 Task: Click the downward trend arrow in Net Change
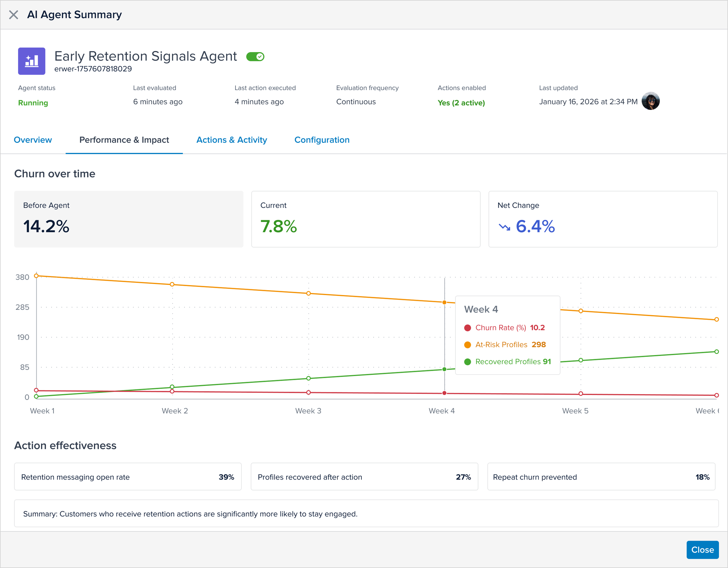click(x=504, y=227)
